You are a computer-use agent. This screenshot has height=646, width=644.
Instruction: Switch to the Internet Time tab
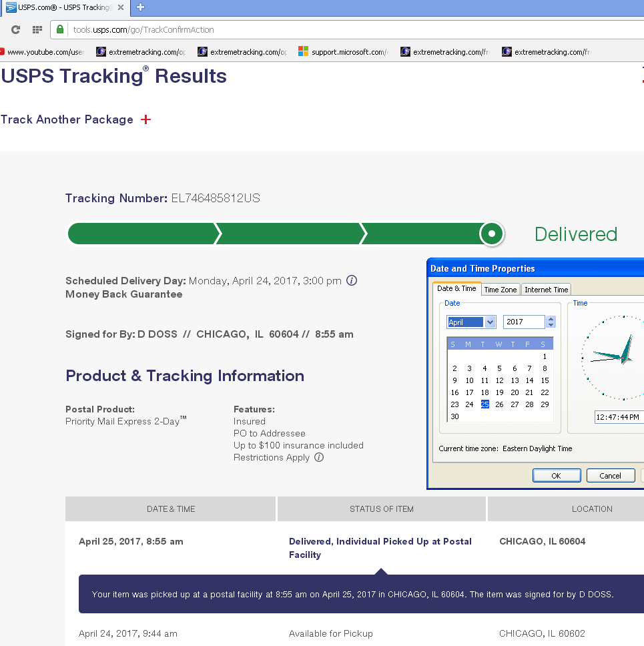coord(547,290)
